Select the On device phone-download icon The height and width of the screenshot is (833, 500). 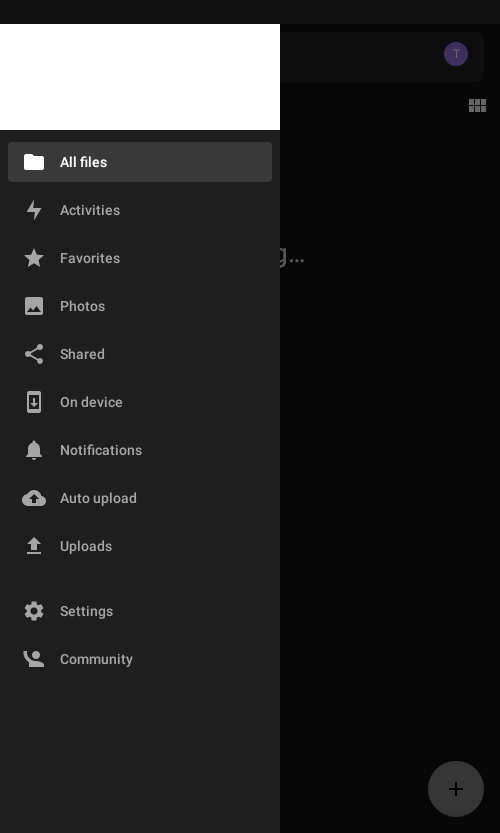[x=34, y=402]
